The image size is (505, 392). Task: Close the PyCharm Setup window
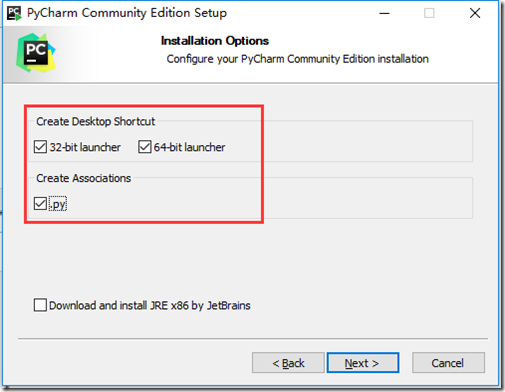pyautogui.click(x=475, y=13)
